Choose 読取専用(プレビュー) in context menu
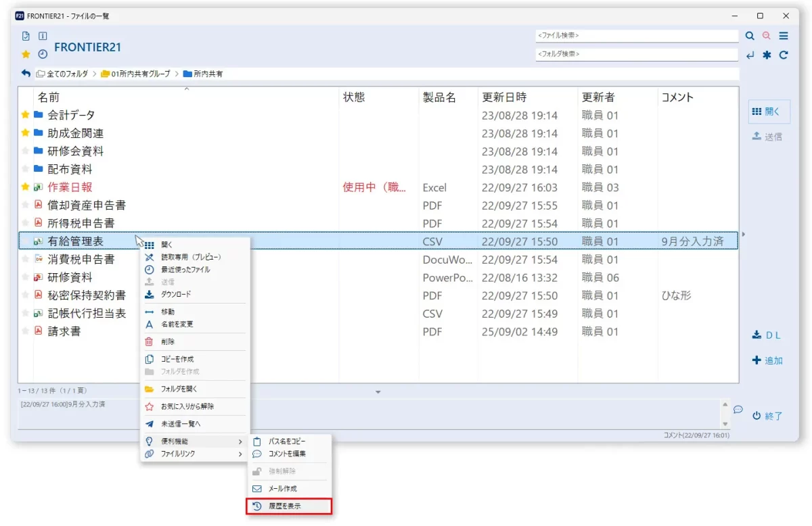 [x=194, y=257]
